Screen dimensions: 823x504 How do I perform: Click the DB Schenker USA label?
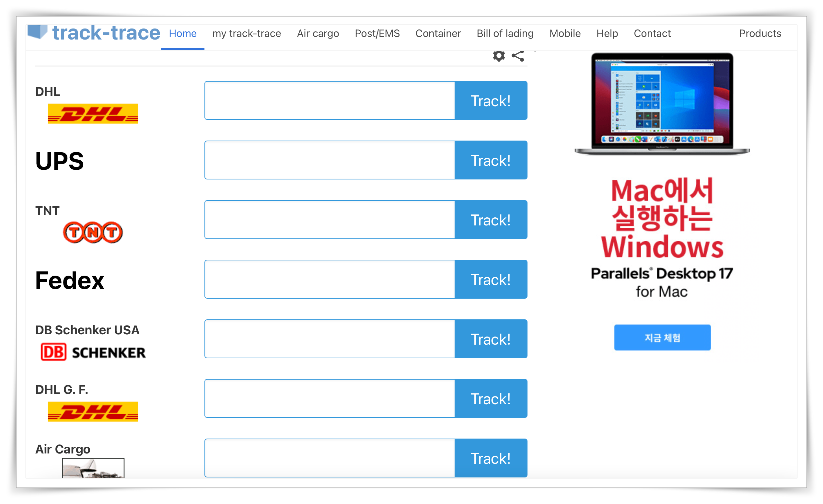coord(87,330)
